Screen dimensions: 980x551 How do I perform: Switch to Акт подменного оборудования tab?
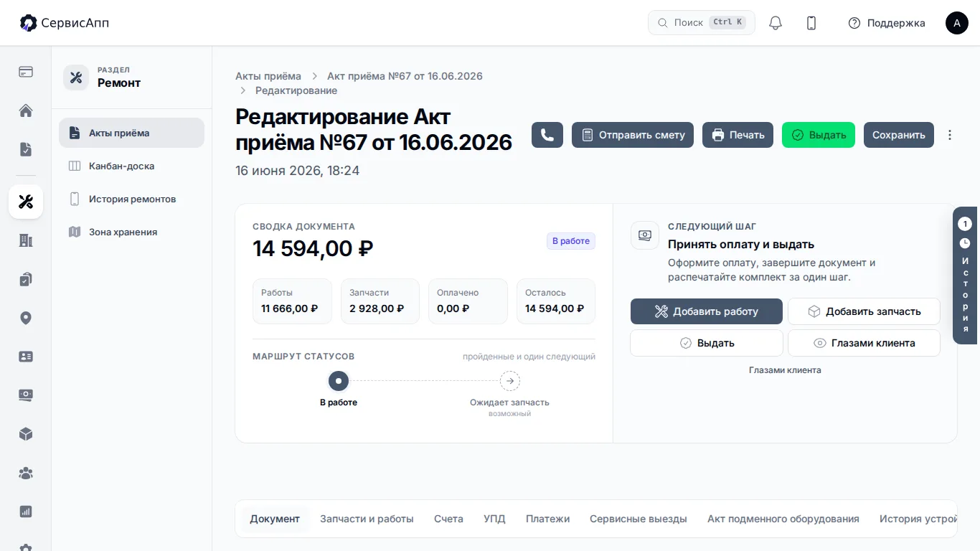tap(783, 519)
